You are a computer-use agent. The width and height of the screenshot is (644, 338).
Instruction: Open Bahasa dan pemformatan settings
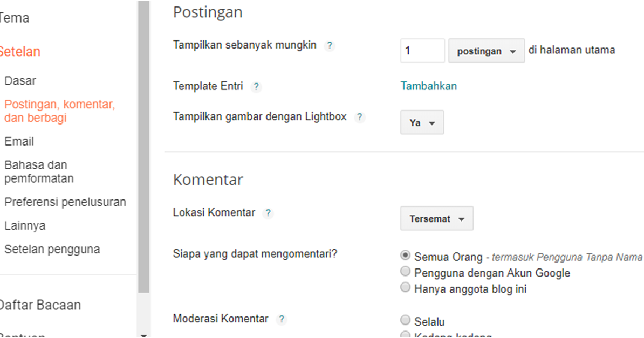[x=39, y=171]
